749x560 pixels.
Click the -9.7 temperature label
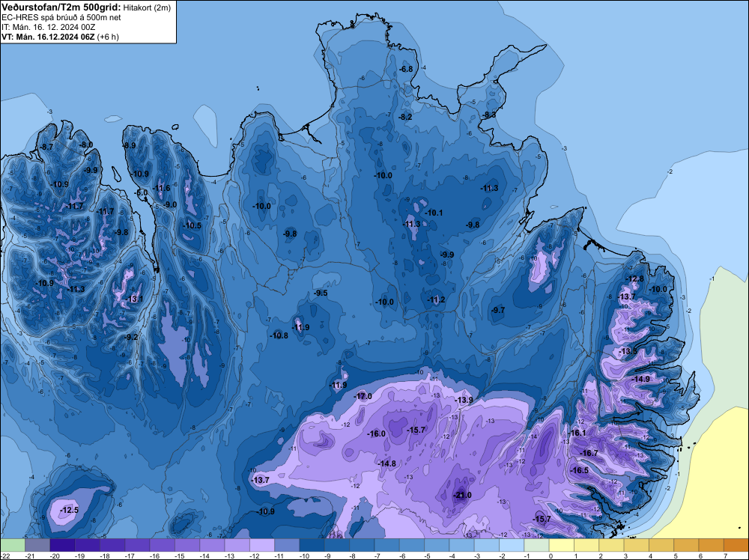coord(498,310)
